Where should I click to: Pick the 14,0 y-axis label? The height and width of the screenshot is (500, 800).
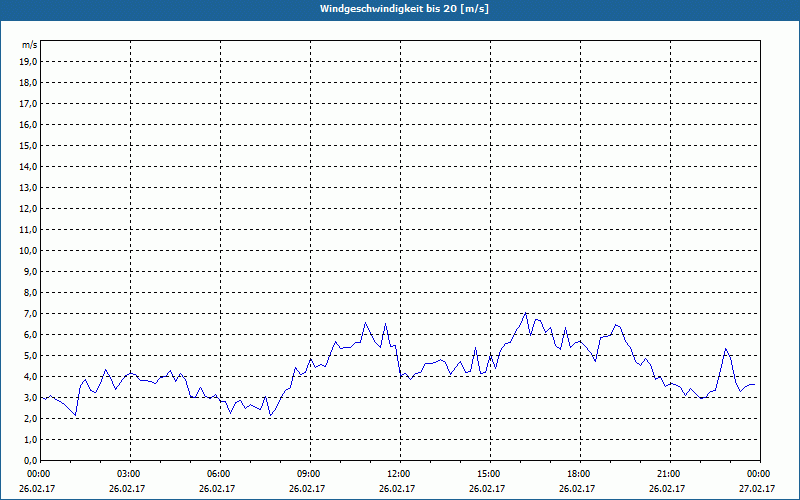coord(28,166)
